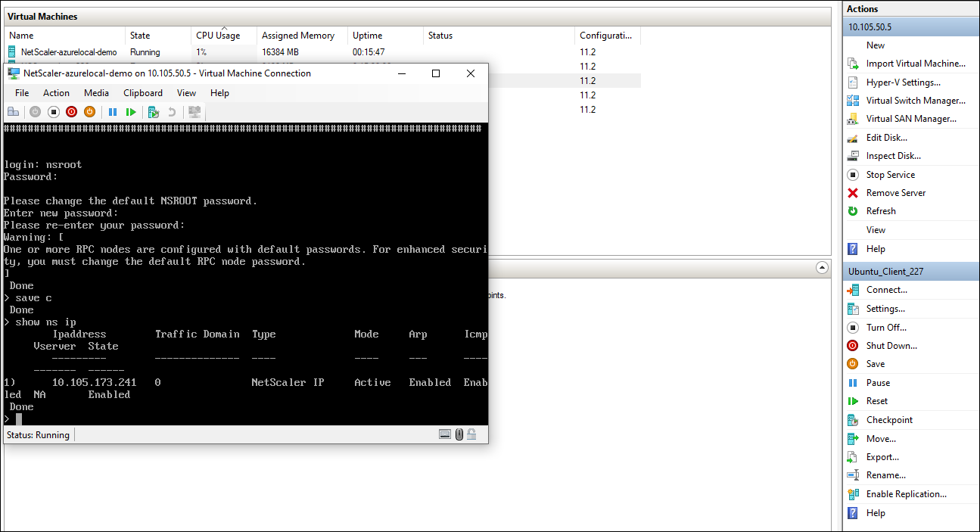
Task: Click the lock icon in the VM status bar
Action: click(471, 434)
